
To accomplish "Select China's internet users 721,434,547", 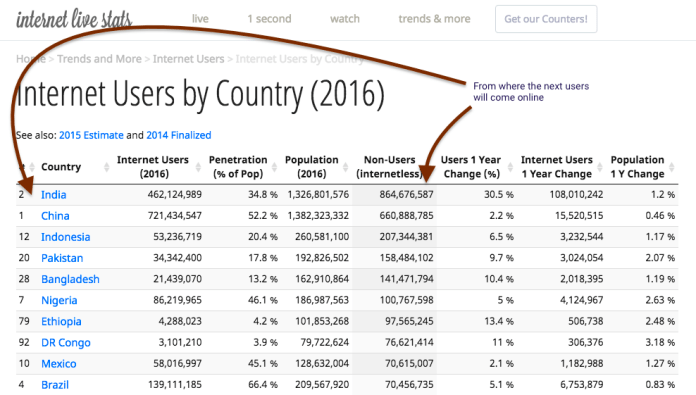I will 174,216.
